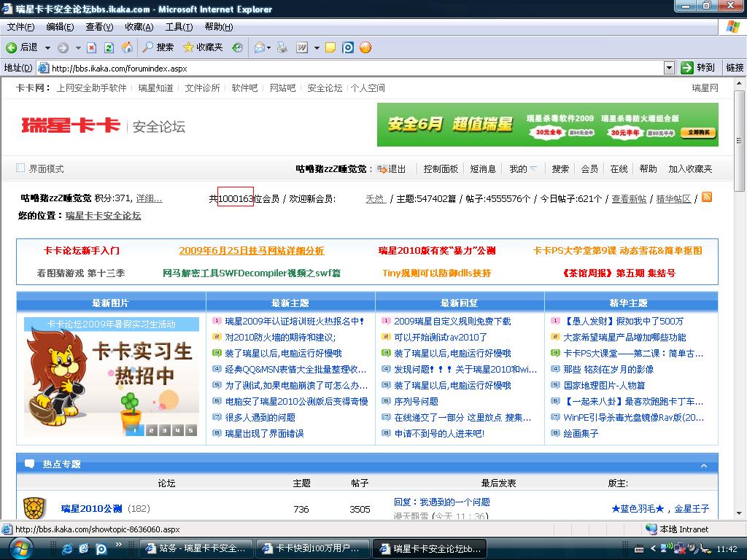Open the 文件(F) menu
This screenshot has height=560, width=747.
point(20,27)
